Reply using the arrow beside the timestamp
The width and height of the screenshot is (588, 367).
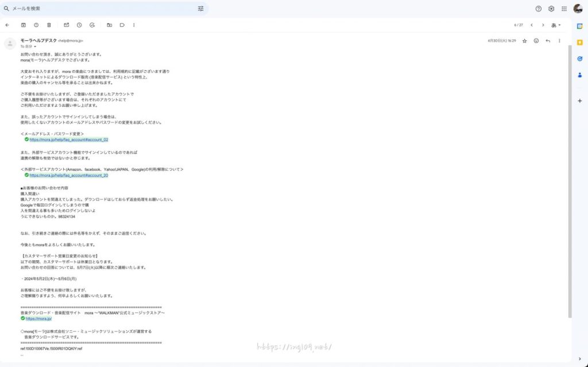[548, 41]
